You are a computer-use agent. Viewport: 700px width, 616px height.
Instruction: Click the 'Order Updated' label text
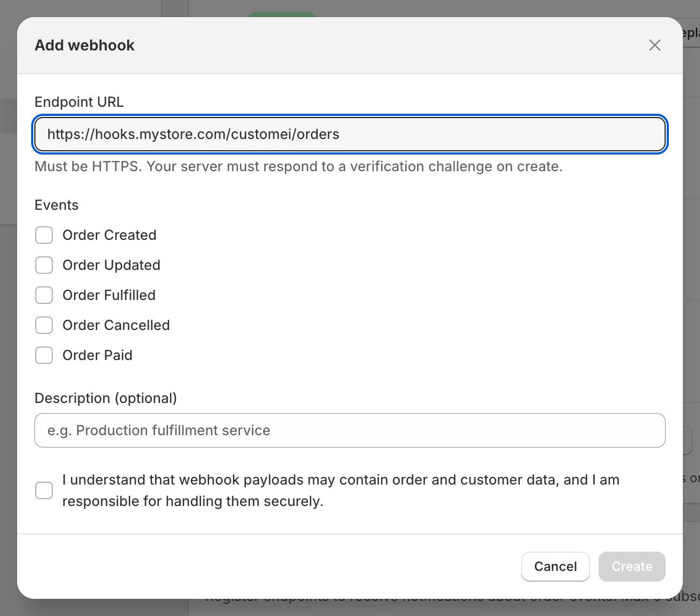(x=111, y=265)
